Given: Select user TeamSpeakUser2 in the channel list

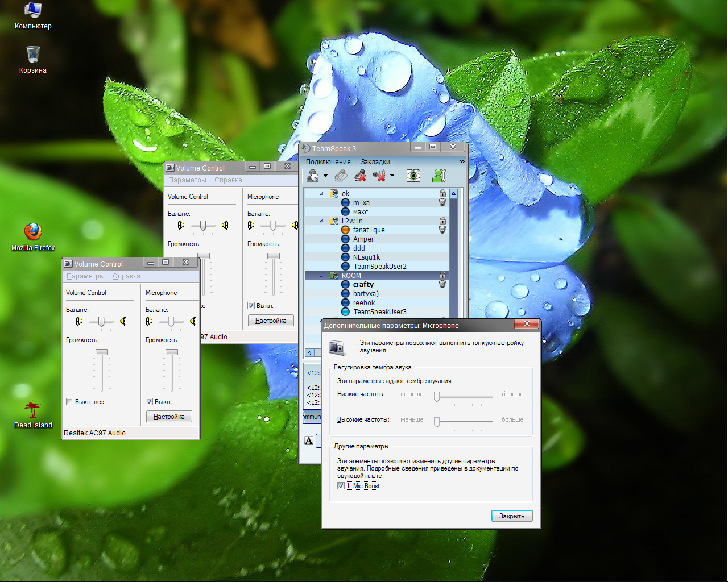Looking at the screenshot, I should coord(380,266).
